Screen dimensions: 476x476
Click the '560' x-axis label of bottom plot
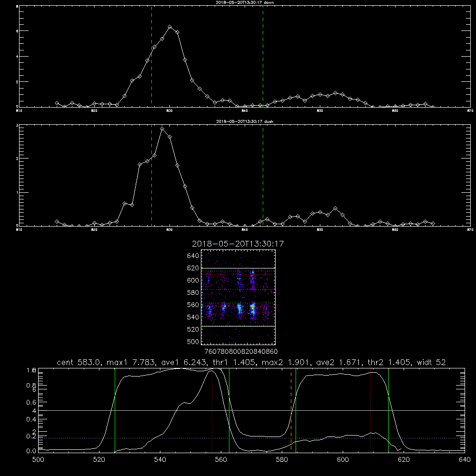[x=221, y=460]
